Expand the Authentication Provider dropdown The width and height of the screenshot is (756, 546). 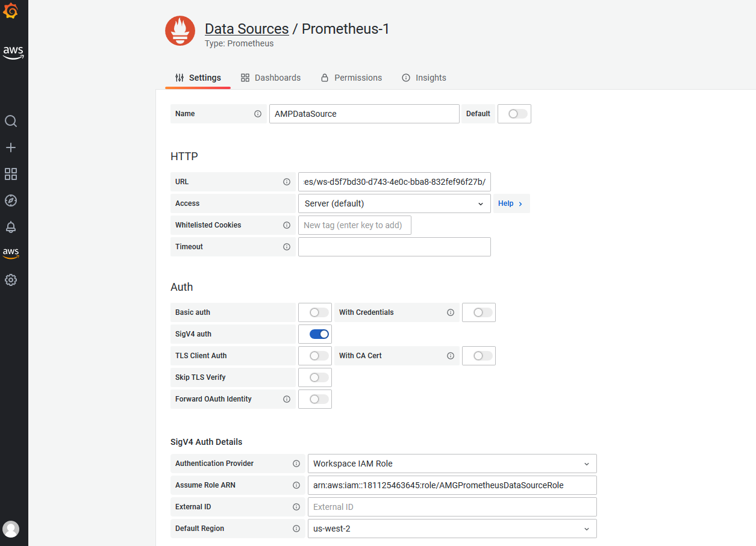click(452, 464)
